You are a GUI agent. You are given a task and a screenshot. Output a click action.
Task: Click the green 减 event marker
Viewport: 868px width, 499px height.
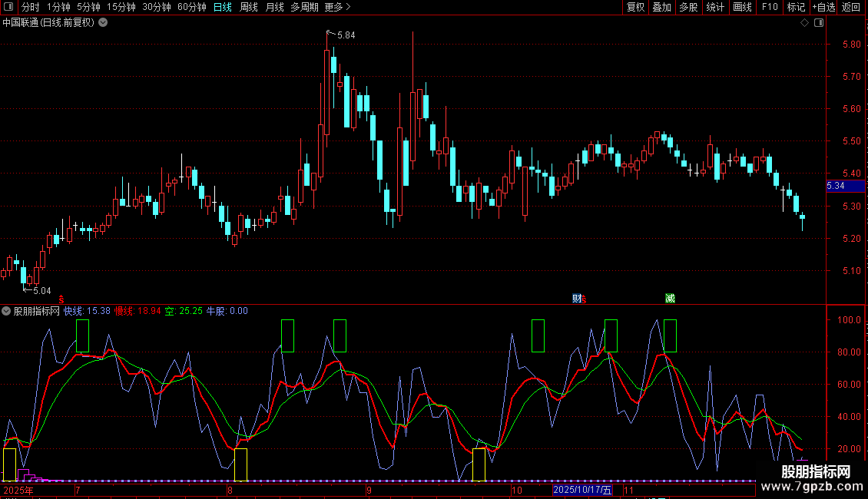click(x=670, y=299)
